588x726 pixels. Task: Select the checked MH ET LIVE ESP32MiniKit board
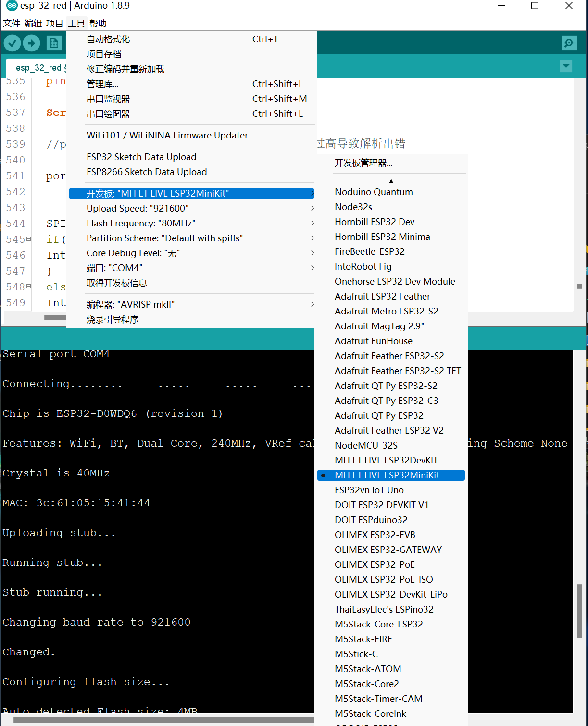(x=391, y=475)
